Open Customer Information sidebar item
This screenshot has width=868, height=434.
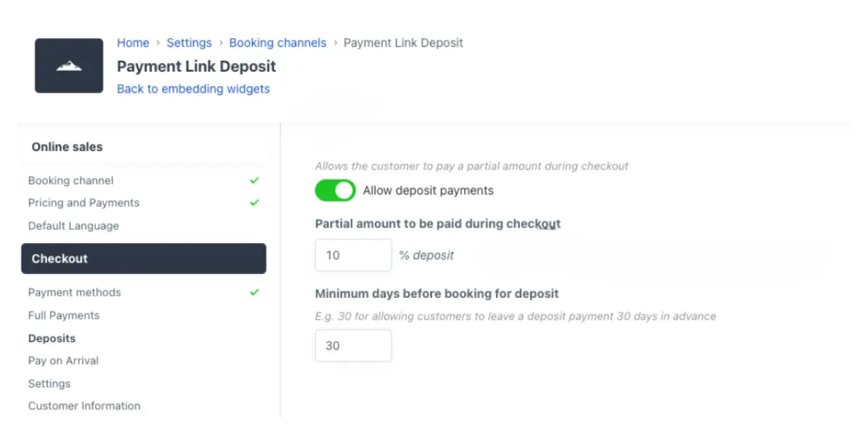[x=84, y=406]
